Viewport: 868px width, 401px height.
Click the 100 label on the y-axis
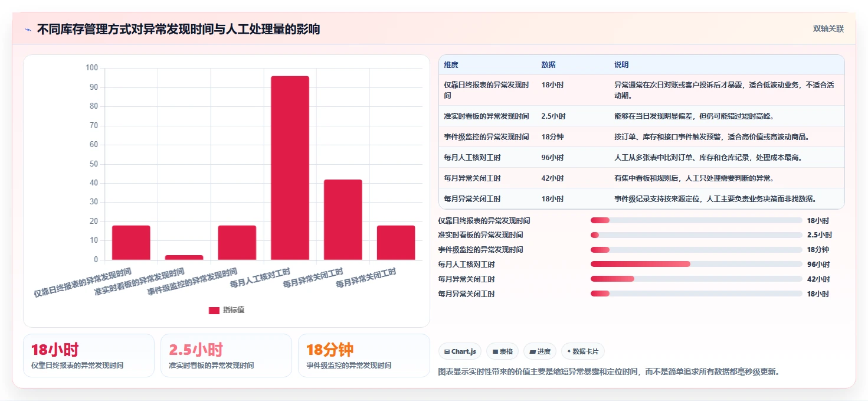pyautogui.click(x=91, y=68)
